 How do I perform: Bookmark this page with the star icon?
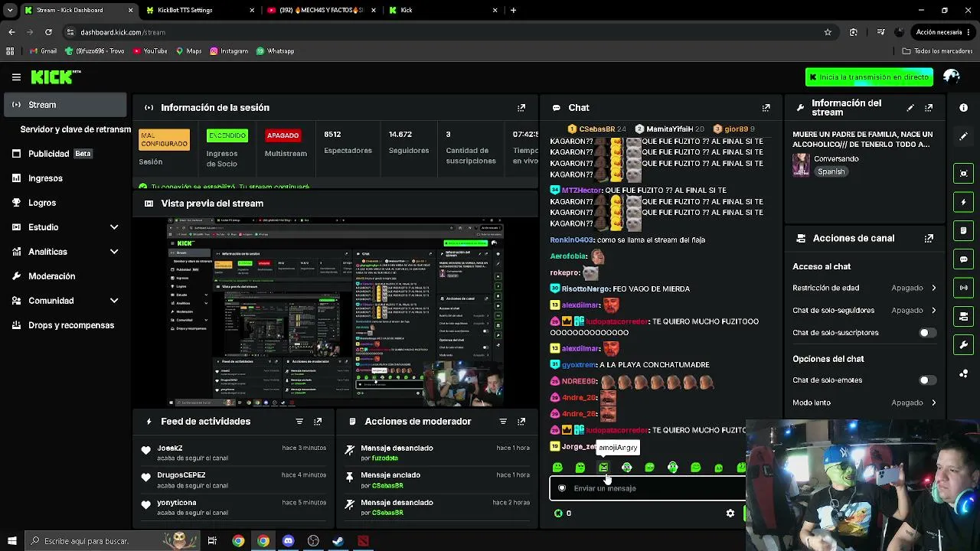pyautogui.click(x=828, y=32)
